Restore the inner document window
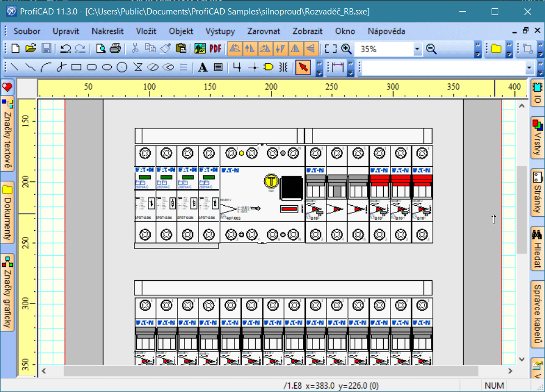 (526, 31)
